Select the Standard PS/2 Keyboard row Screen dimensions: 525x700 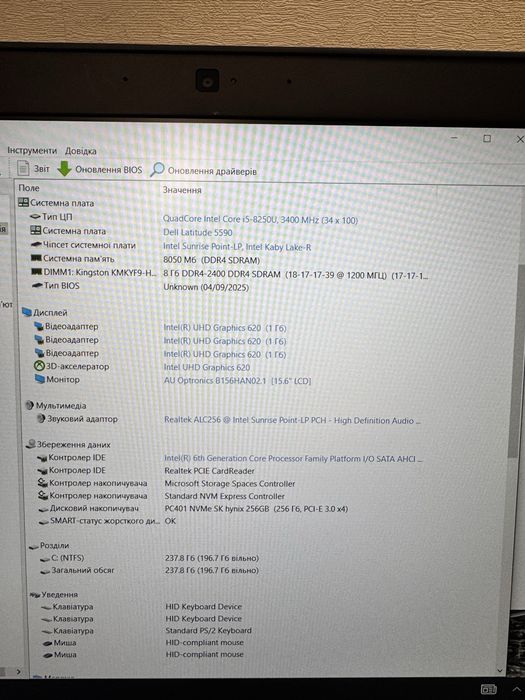tap(208, 631)
